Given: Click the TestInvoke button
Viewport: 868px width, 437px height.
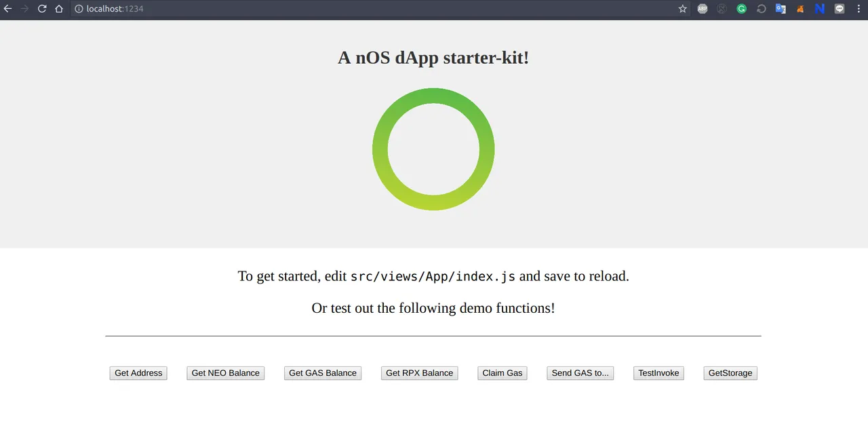Looking at the screenshot, I should 658,373.
